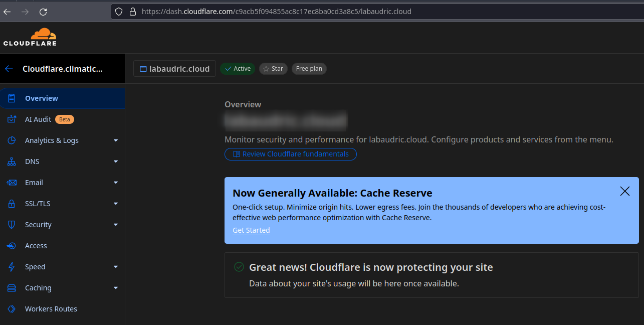Click the Beta badge next to AI Audit
This screenshot has height=325, width=644.
(x=65, y=119)
